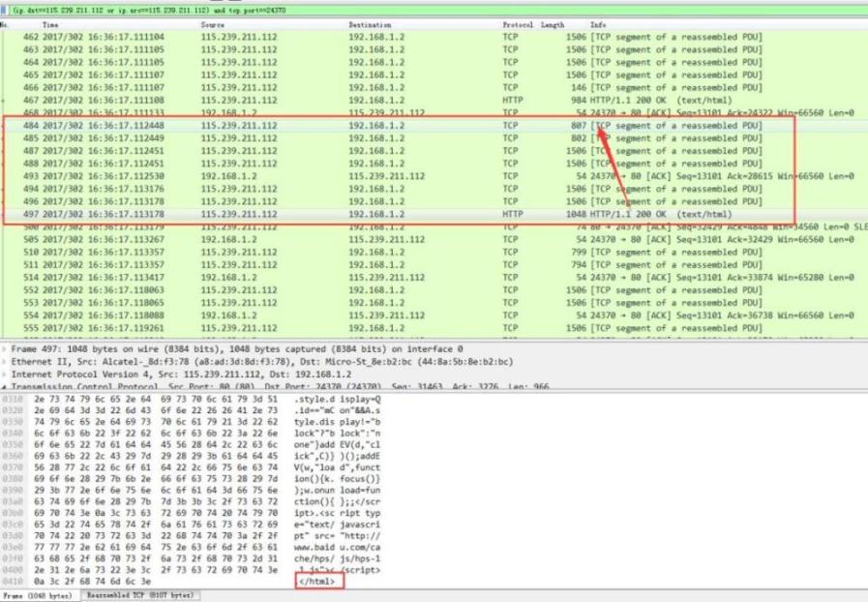Image resolution: width=868 pixels, height=602 pixels.
Task: Expand Internet Protocol Version 4 section
Action: [5, 375]
